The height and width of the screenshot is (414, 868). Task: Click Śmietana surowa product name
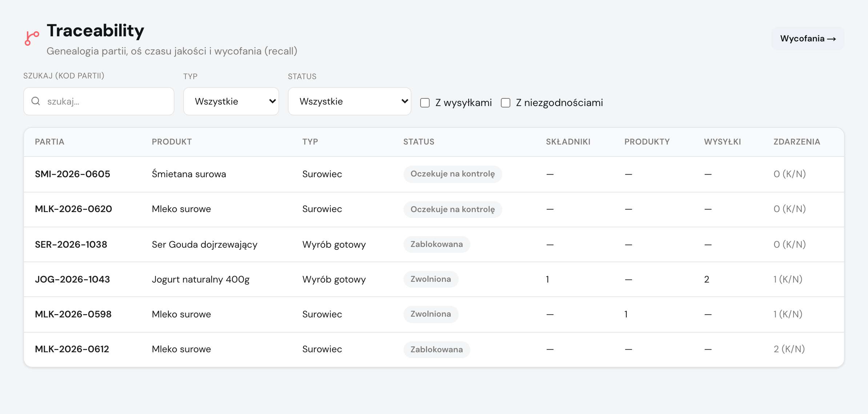pyautogui.click(x=189, y=174)
